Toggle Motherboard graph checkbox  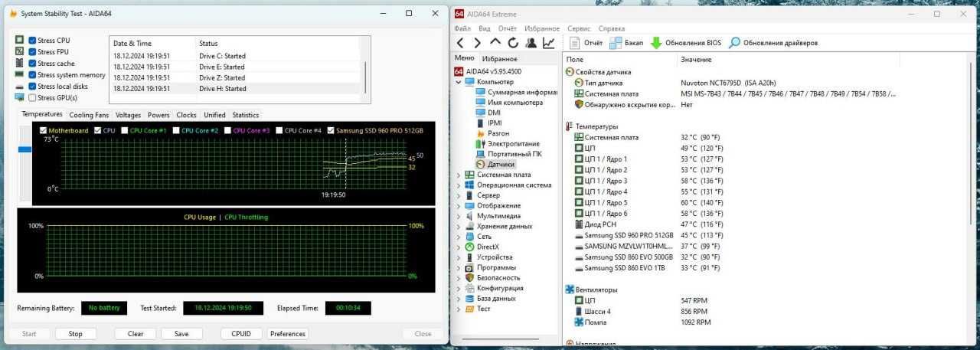point(43,130)
